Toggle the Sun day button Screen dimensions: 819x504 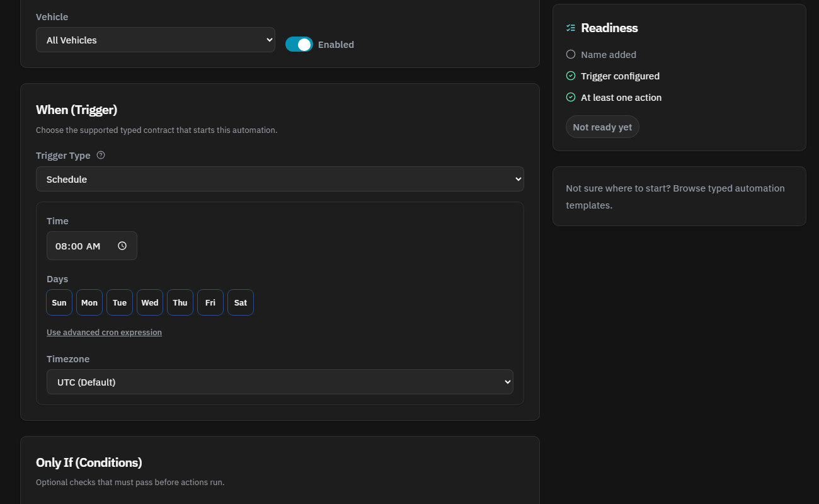click(x=59, y=302)
